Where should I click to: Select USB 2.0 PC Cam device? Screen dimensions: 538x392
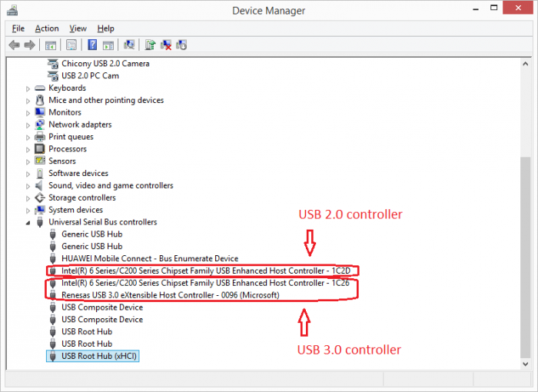coord(90,76)
